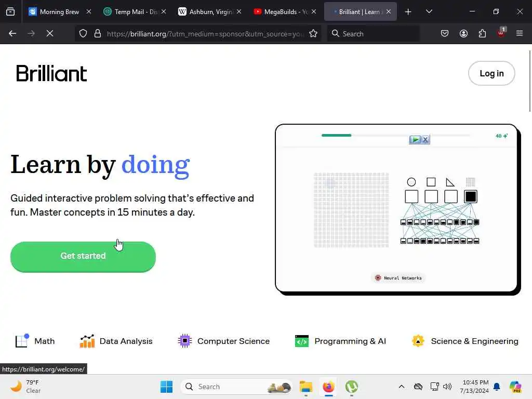This screenshot has width=532, height=399.
Task: Click the Science & Engineering gear icon
Action: coord(418,341)
